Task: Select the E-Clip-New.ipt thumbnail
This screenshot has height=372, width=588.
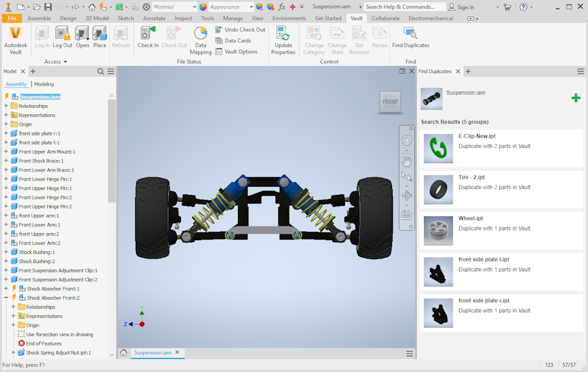Action: click(438, 148)
